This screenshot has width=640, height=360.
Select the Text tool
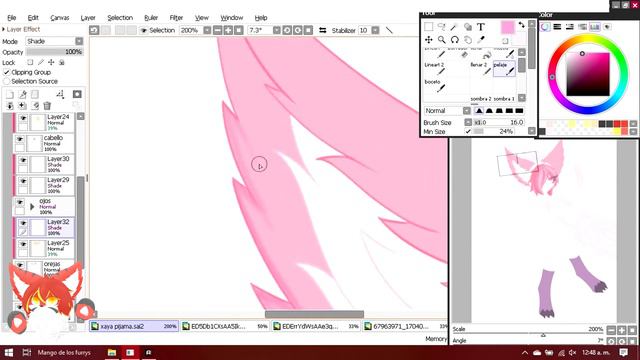coord(481,27)
